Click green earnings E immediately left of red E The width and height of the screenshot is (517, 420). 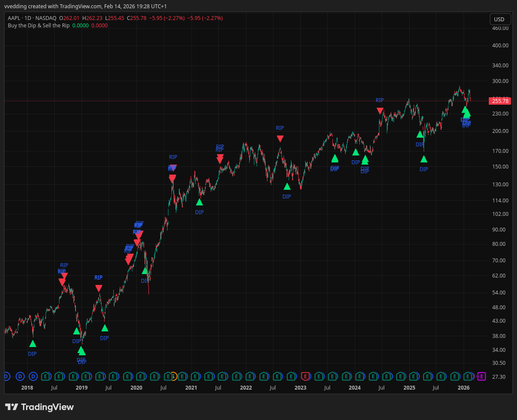(291, 376)
